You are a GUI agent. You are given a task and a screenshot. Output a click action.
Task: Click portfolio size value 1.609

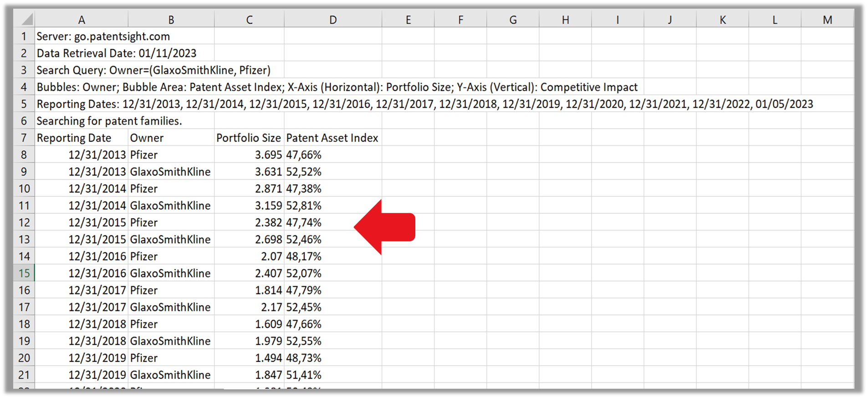(249, 324)
